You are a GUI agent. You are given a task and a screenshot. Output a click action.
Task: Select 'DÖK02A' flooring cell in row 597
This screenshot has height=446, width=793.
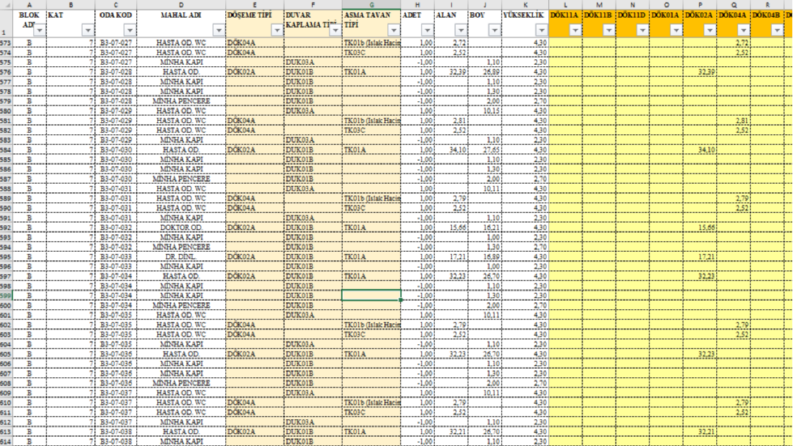click(255, 276)
